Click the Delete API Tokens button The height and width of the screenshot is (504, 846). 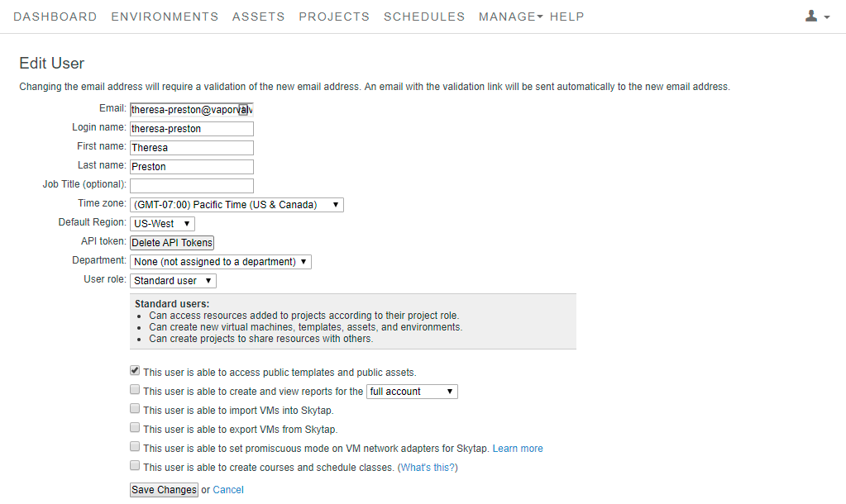pos(171,242)
